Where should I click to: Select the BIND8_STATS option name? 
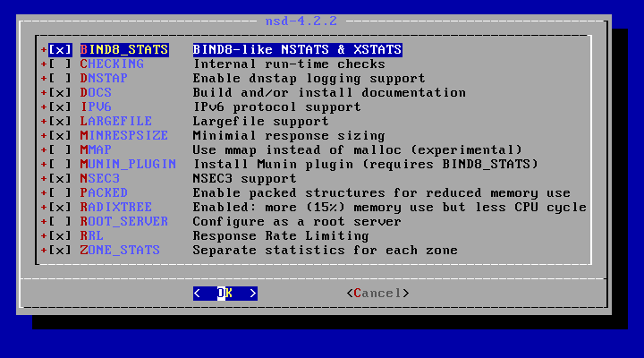124,50
